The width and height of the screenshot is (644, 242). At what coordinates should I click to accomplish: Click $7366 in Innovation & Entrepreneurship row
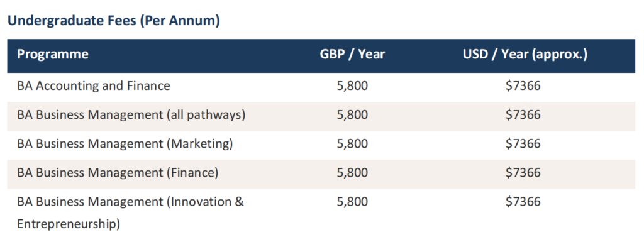click(x=523, y=202)
